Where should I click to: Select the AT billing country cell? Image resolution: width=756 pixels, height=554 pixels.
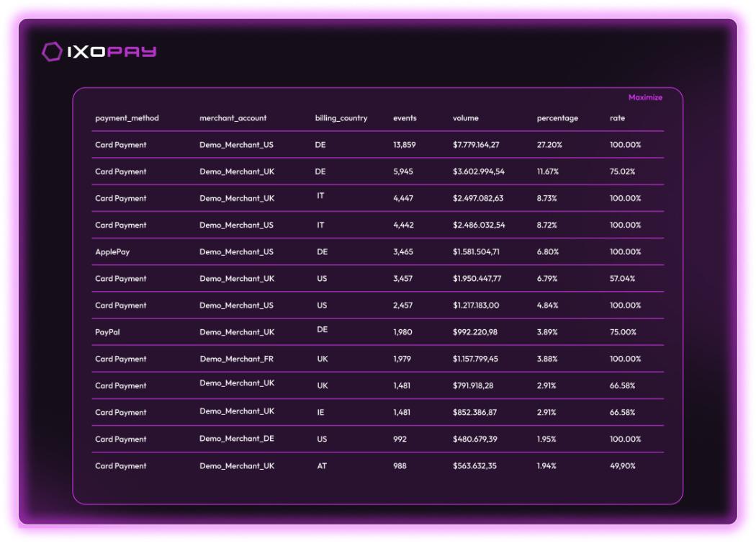click(x=322, y=466)
